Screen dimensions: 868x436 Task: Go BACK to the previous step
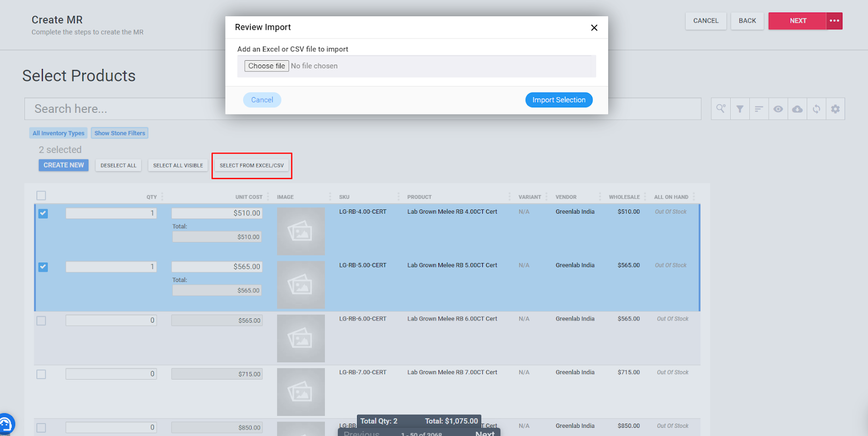point(747,21)
